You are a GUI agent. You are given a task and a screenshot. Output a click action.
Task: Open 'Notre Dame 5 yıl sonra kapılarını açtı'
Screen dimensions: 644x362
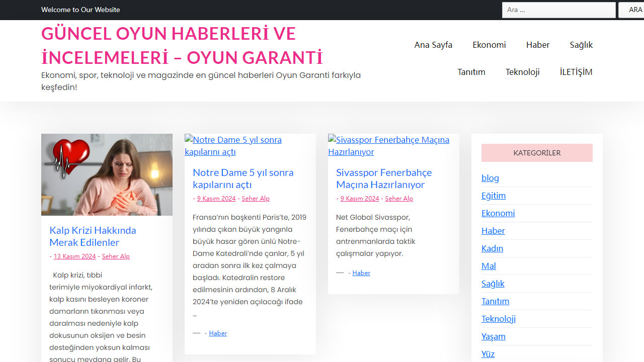[x=243, y=178]
